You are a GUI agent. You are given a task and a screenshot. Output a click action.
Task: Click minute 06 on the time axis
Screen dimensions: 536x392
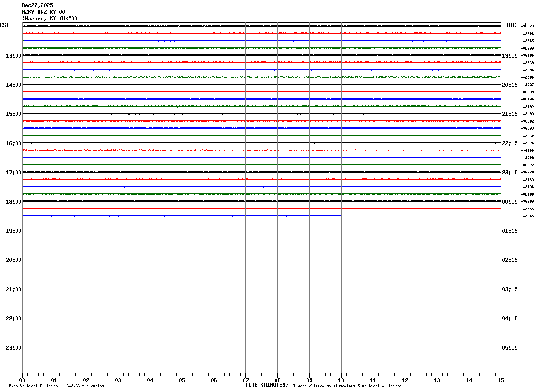click(214, 380)
